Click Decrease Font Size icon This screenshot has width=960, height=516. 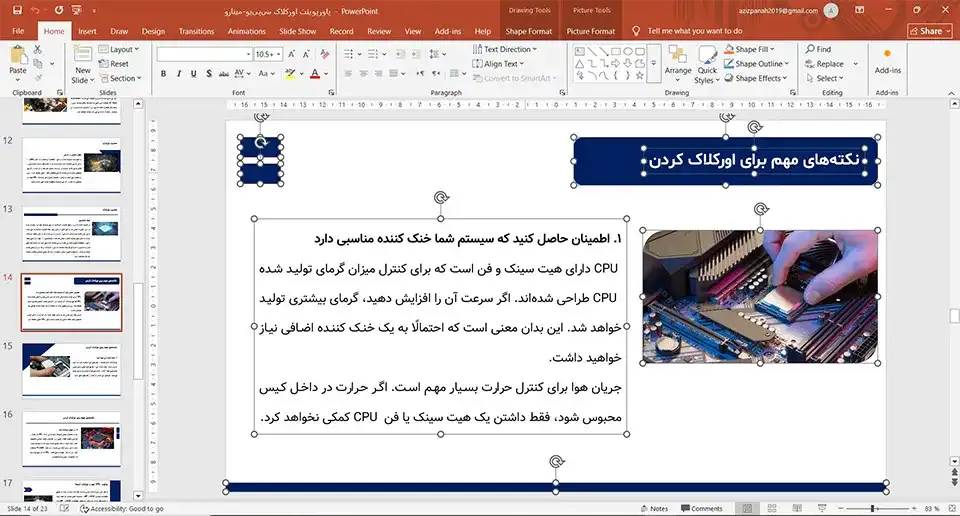tap(306, 54)
